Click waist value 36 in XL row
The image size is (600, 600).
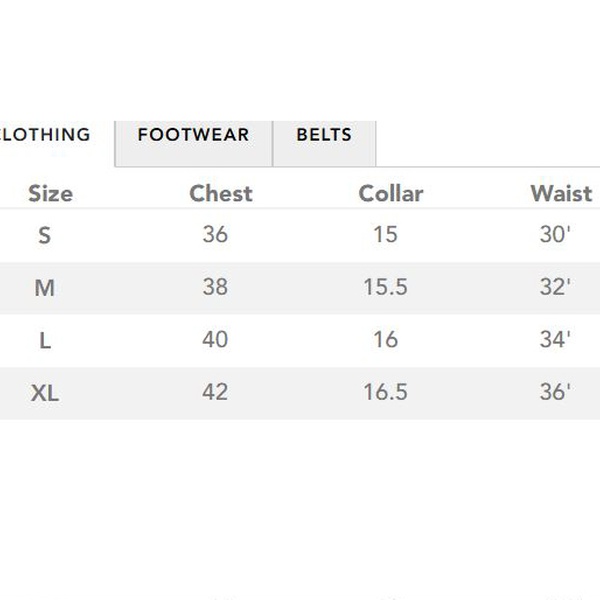(x=554, y=392)
